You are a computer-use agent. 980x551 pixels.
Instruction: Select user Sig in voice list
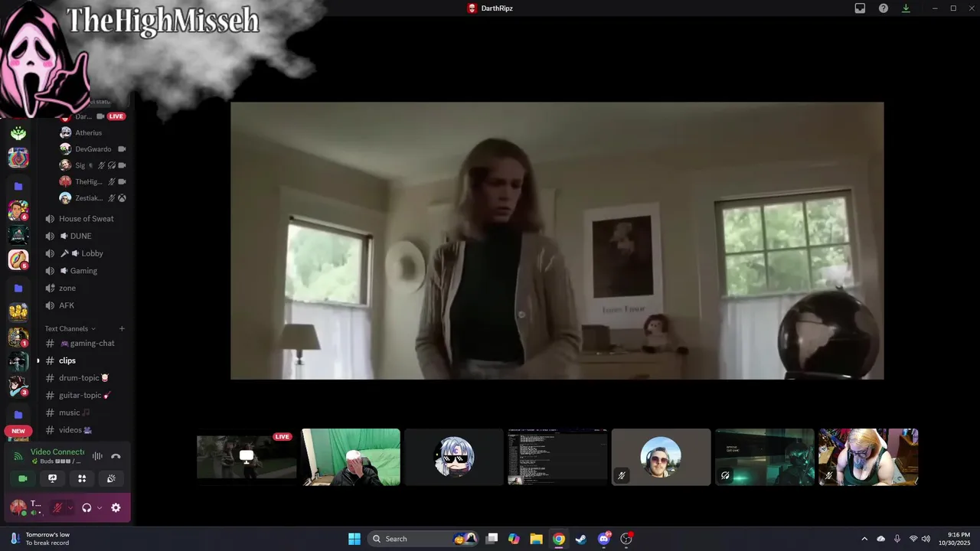pos(92,165)
